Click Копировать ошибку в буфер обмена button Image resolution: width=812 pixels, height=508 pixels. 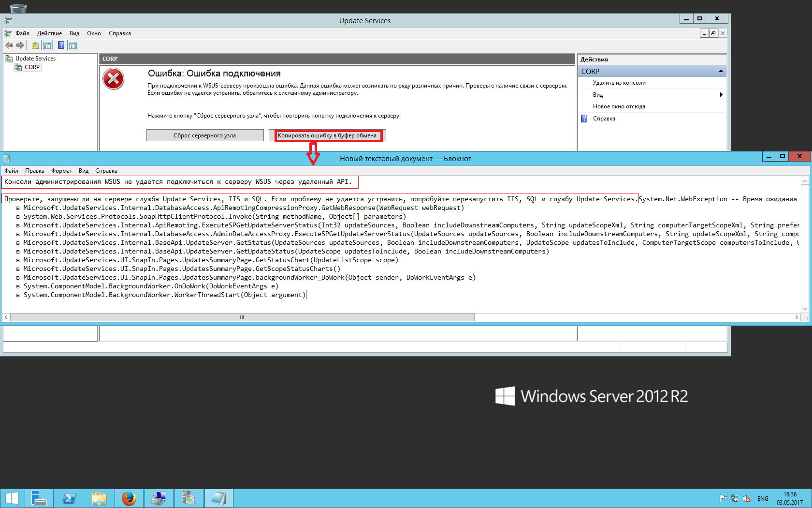327,135
